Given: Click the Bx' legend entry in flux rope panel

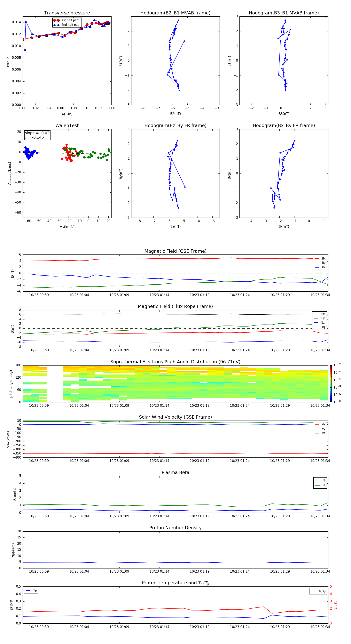Looking at the screenshot, I should [x=320, y=314].
